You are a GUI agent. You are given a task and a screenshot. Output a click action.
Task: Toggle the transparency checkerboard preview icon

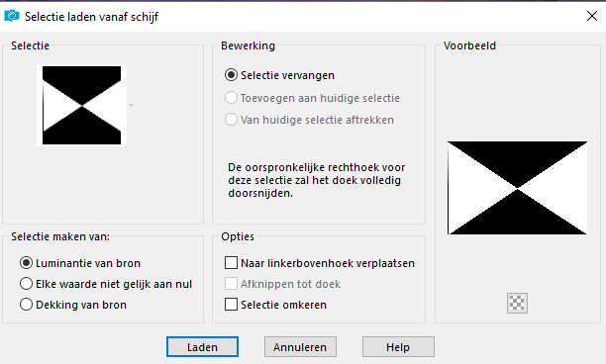(517, 303)
